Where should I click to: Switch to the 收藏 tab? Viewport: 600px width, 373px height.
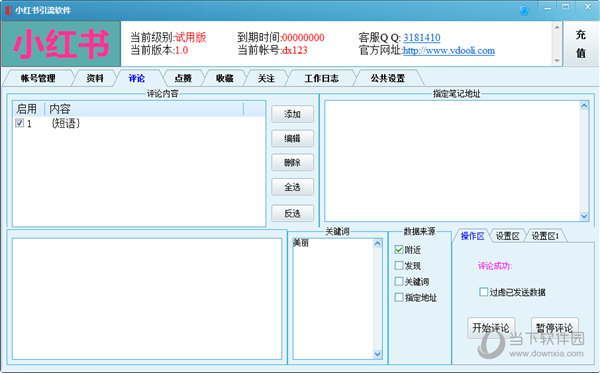click(x=225, y=78)
